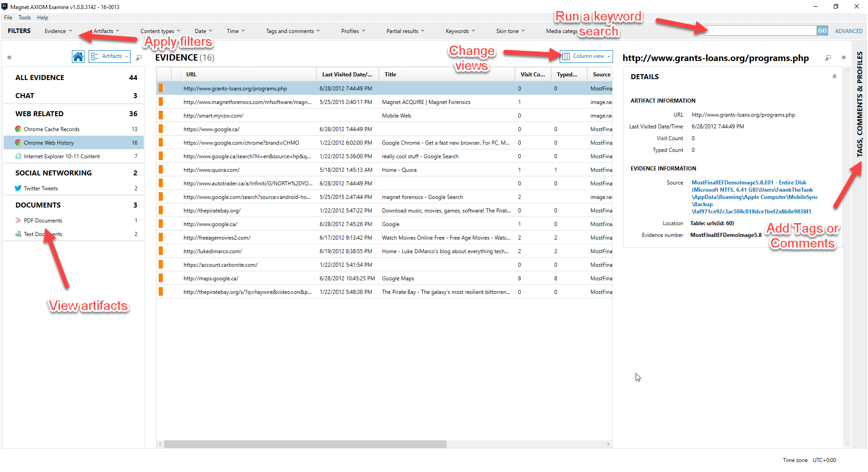The image size is (868, 472).
Task: Click the Chrome icon beside Chrome Web History
Action: tap(18, 142)
